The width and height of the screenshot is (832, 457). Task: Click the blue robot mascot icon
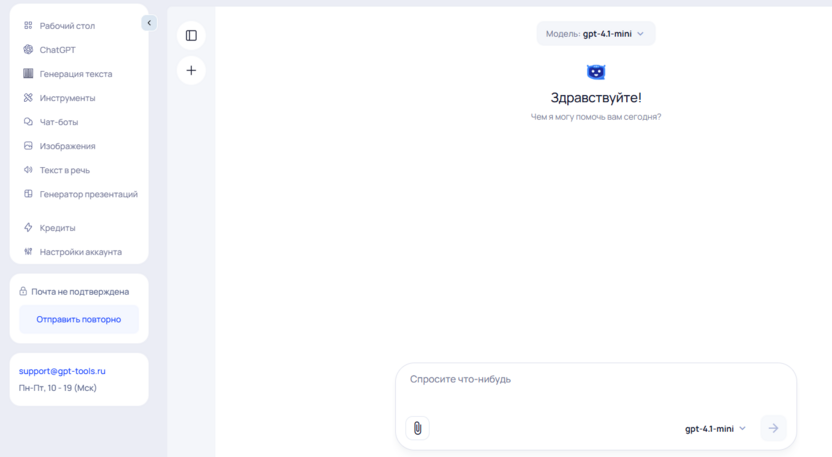coord(596,72)
